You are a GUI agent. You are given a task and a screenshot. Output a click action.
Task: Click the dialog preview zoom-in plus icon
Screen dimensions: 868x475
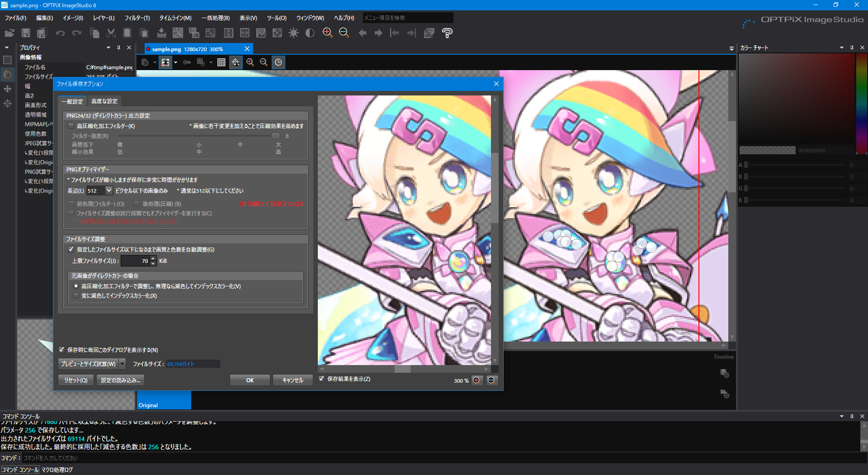[476, 380]
